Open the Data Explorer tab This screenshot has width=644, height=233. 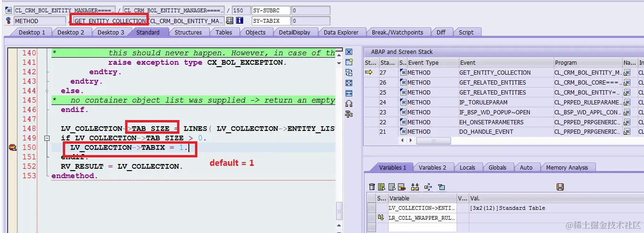click(341, 32)
